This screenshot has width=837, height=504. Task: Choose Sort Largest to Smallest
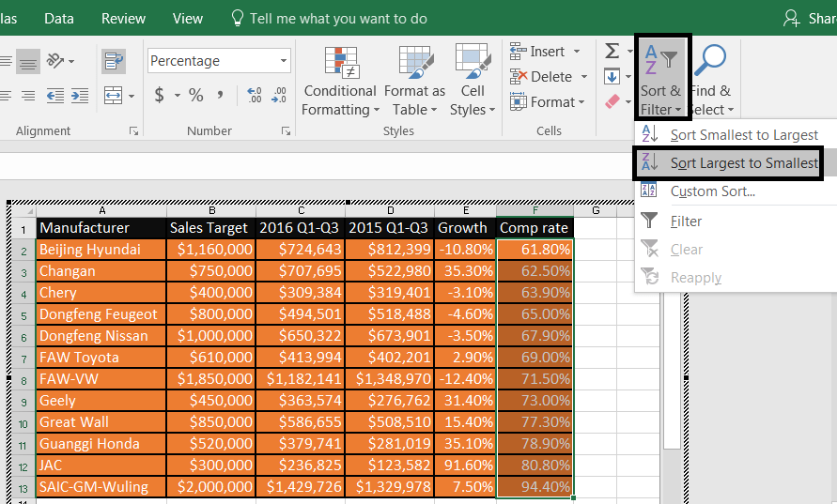736,163
